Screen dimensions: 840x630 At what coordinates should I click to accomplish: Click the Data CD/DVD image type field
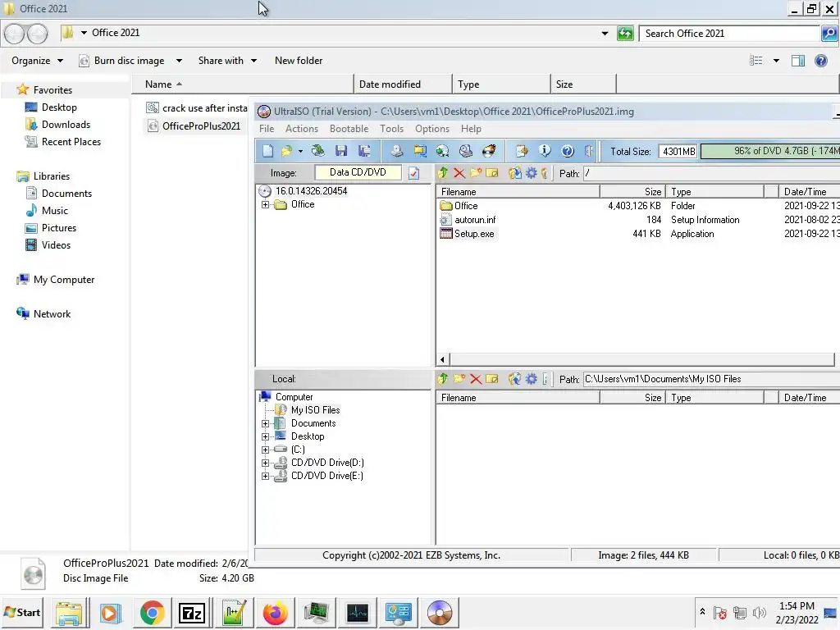(358, 172)
